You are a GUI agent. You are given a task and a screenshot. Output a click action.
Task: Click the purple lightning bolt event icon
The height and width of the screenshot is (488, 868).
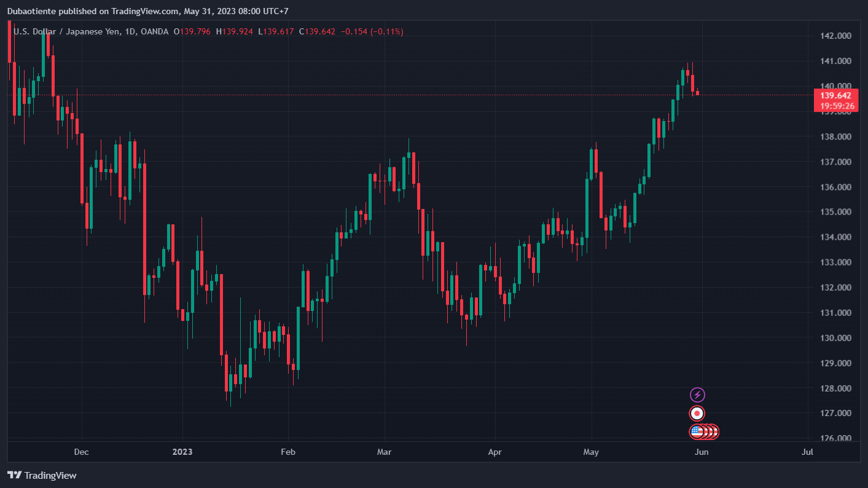point(697,395)
